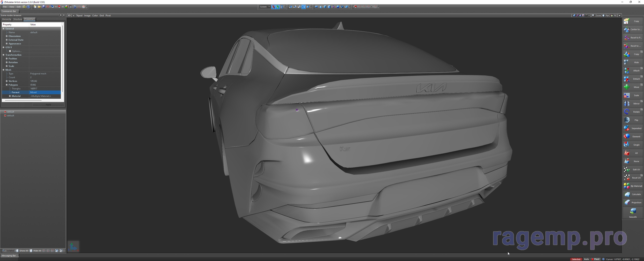Click the Projection tool
644x261 pixels.
pyautogui.click(x=633, y=202)
